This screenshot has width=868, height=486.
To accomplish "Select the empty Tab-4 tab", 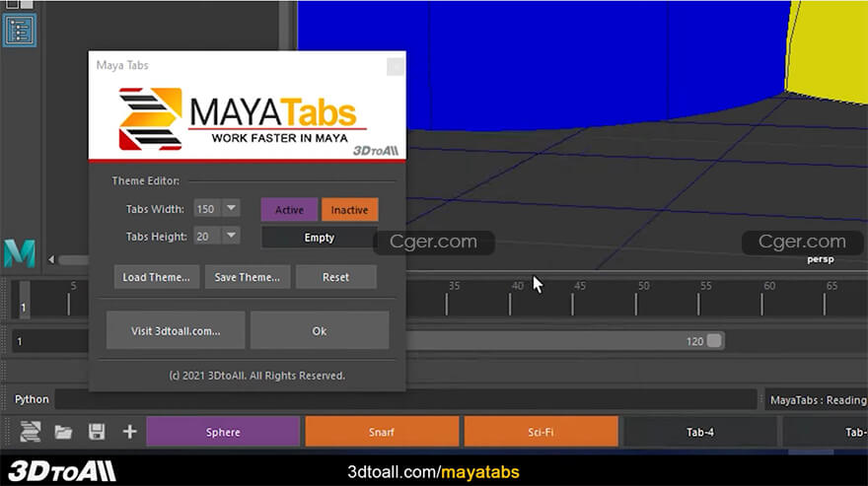I will [699, 432].
